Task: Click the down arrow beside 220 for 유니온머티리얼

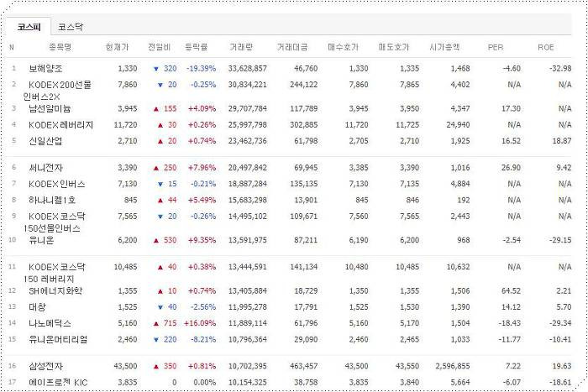Action: 156,339
